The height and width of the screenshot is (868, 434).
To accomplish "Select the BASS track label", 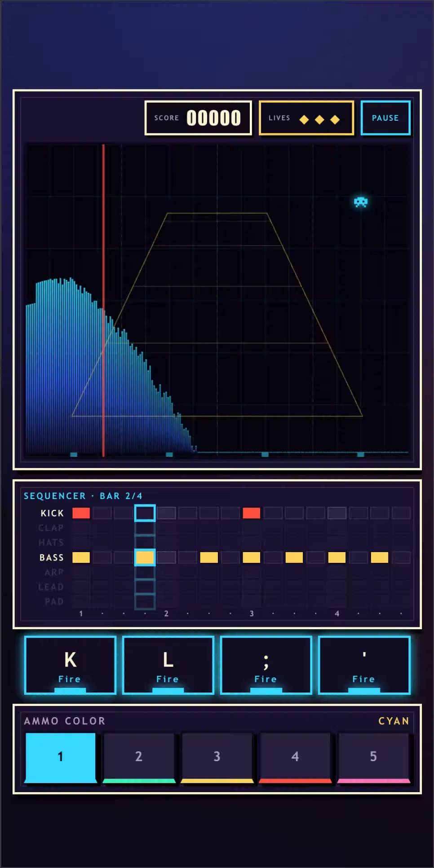I will coord(52,557).
